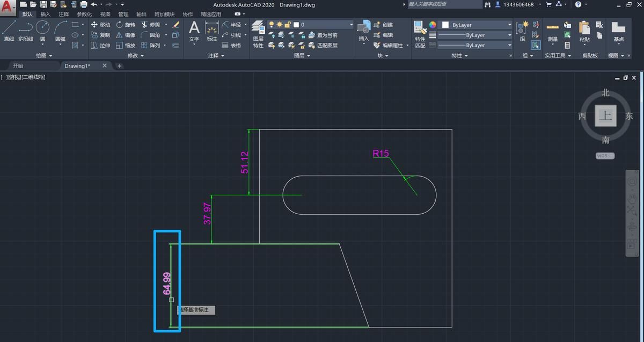The height and width of the screenshot is (342, 644).
Task: Click the rainbow color wheel in 特性 panel
Action: 433,25
